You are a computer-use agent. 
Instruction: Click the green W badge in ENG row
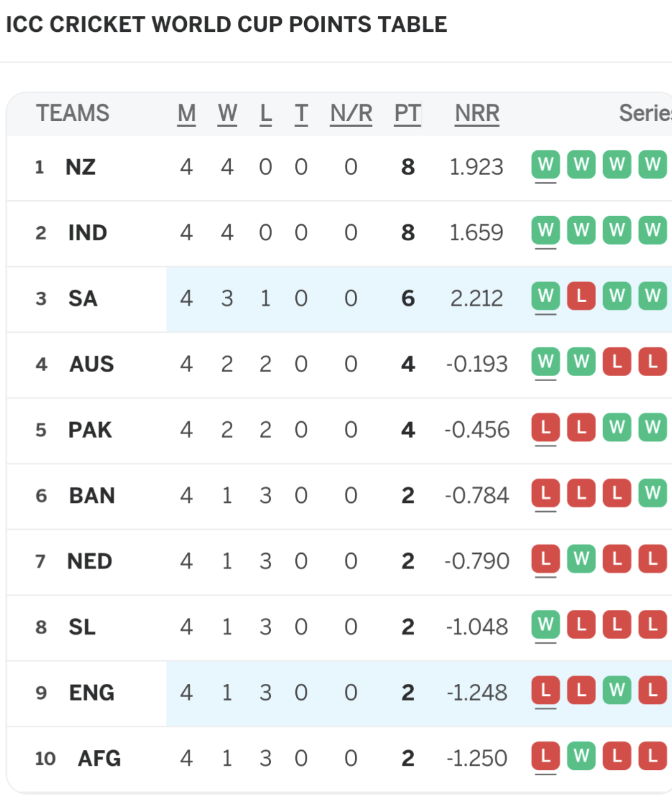coord(617,690)
